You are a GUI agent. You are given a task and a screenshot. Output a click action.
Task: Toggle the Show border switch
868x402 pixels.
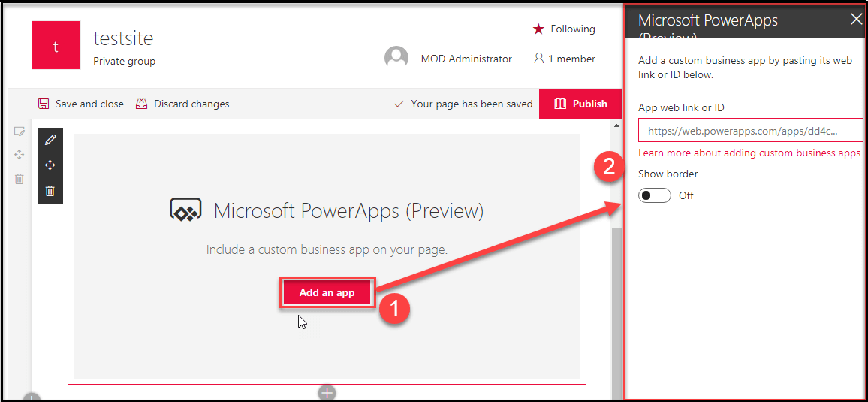(x=655, y=195)
